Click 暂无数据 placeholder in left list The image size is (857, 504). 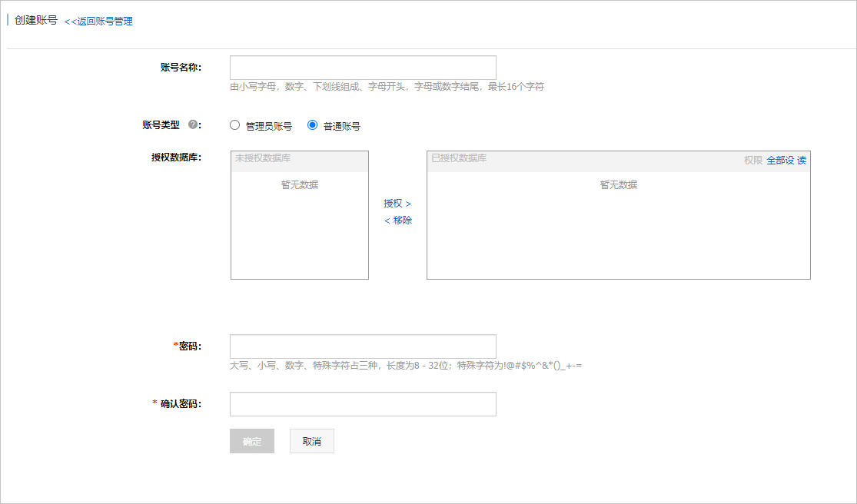299,184
